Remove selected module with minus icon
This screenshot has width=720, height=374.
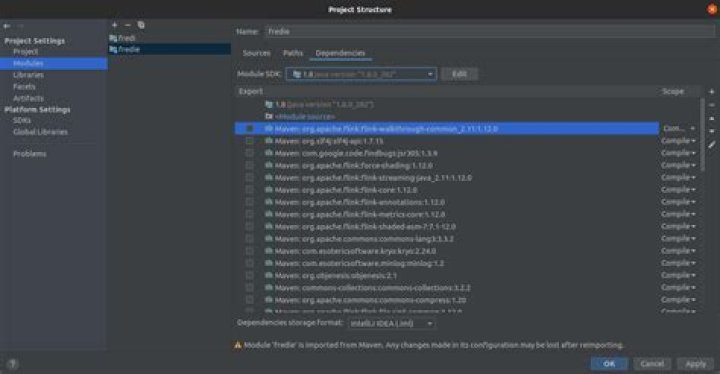[128, 25]
